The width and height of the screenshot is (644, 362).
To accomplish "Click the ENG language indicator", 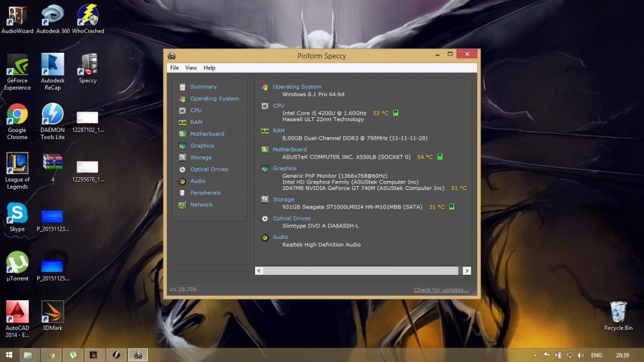I will pyautogui.click(x=596, y=356).
